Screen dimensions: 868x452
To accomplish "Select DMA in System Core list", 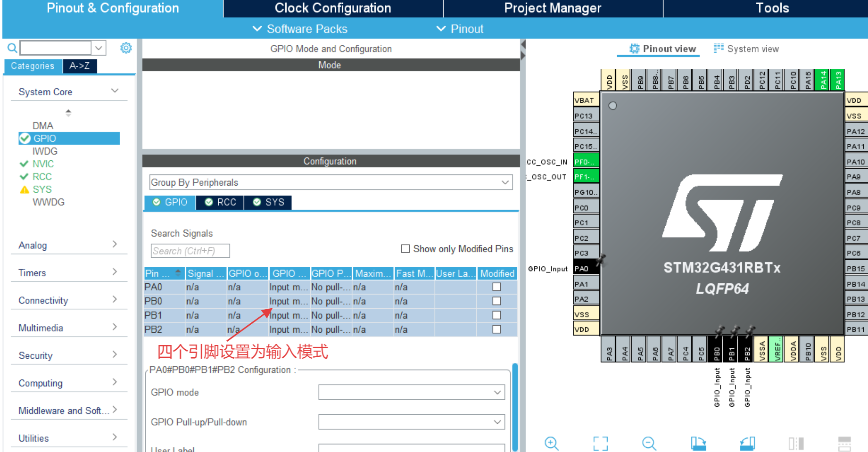I will point(43,126).
